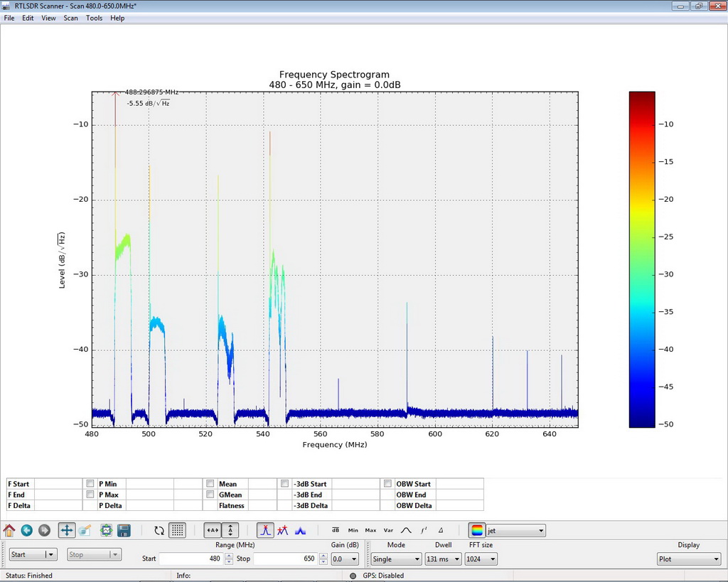Viewport: 728px width, 582px height.
Task: Open the jet colormap dropdown
Action: coord(516,530)
